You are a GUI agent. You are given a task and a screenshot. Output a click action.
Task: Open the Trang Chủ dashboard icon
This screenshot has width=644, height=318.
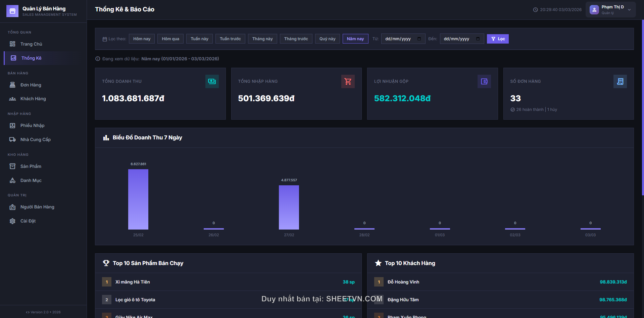click(x=12, y=44)
